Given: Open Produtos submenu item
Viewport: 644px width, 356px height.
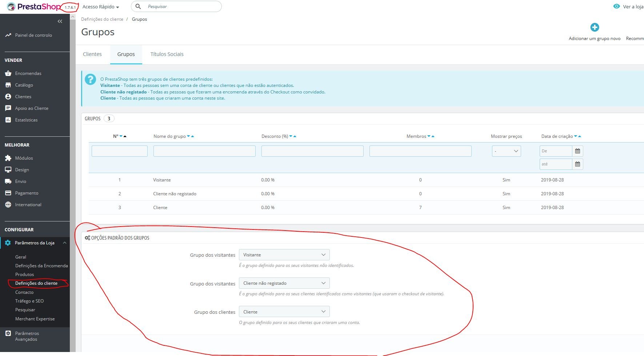Looking at the screenshot, I should tap(24, 275).
